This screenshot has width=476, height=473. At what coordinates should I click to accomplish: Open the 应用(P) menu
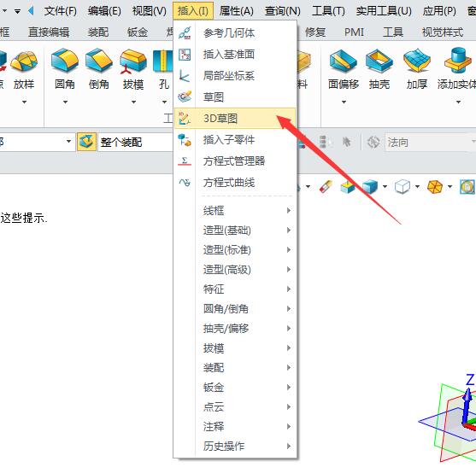(x=439, y=11)
